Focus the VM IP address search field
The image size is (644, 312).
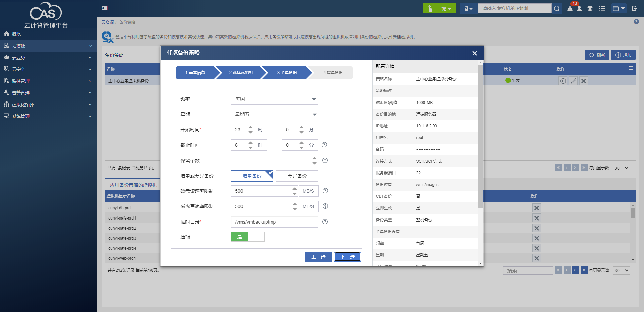tap(515, 8)
